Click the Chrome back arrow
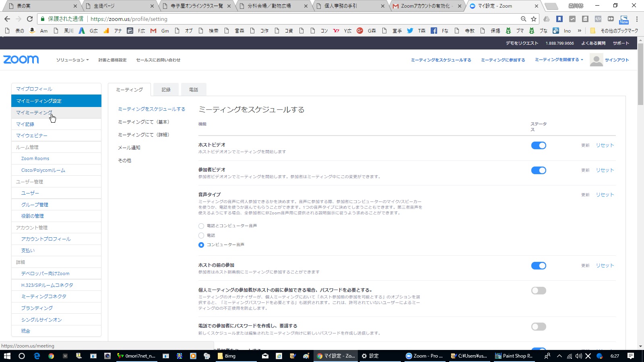This screenshot has height=362, width=644. (7, 19)
